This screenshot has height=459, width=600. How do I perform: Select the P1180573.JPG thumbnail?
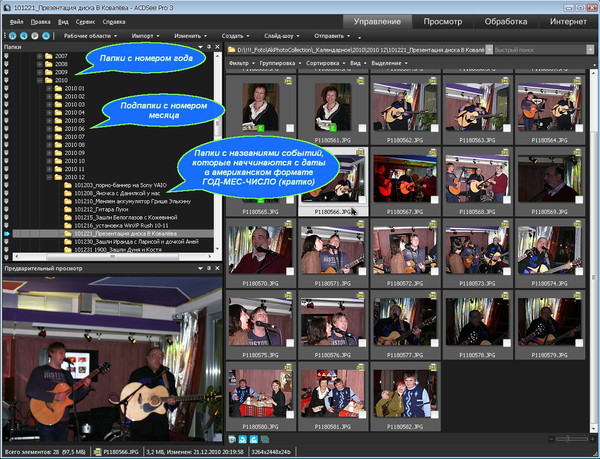tap(477, 253)
